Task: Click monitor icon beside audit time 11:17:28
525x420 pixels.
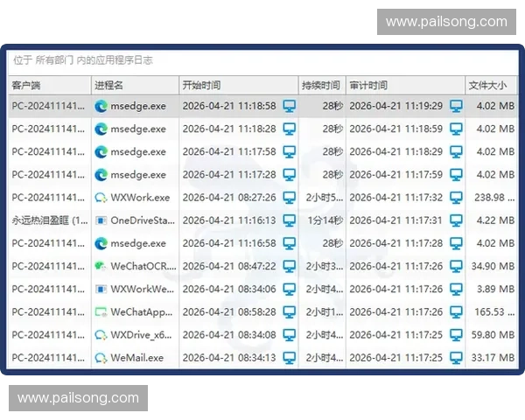Action: coord(456,243)
